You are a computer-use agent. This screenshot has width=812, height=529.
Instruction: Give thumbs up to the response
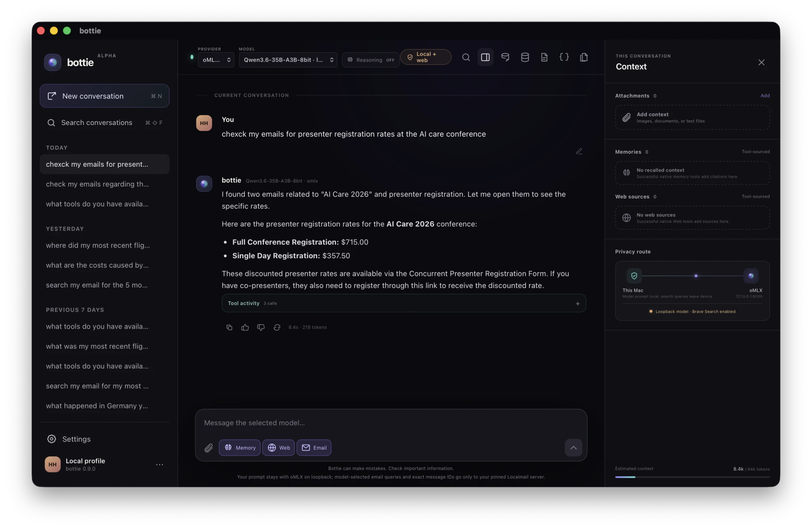coord(245,327)
